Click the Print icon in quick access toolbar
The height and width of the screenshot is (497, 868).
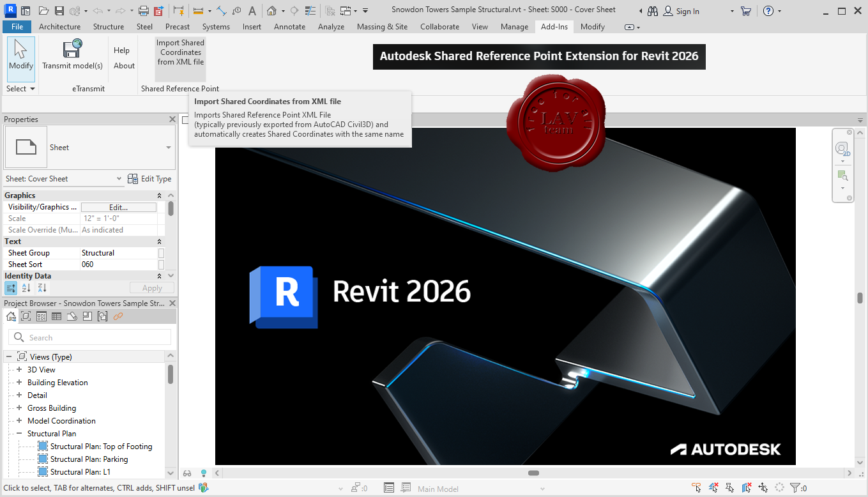(144, 11)
